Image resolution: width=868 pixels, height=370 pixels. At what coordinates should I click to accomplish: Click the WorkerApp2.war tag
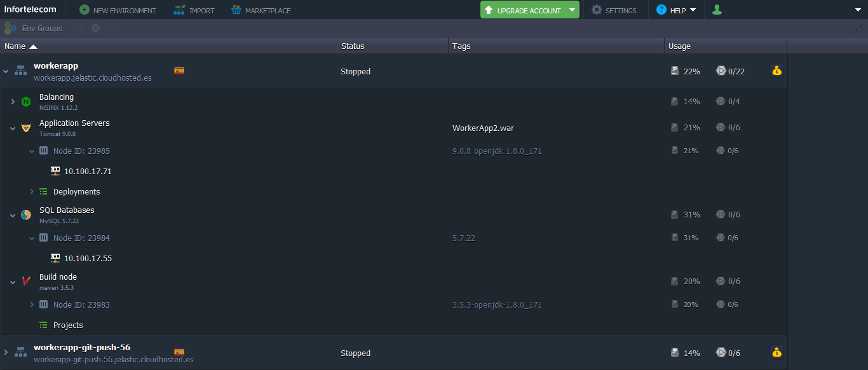coord(483,128)
